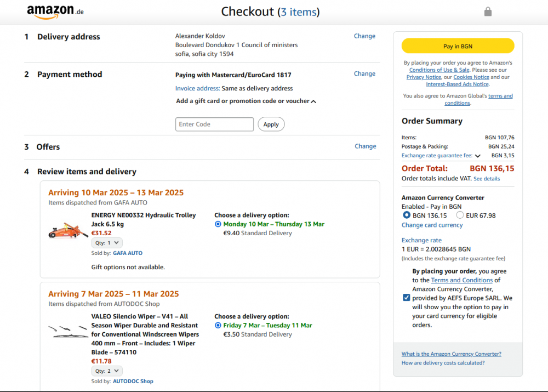Click the Amazon.de logo
The image size is (548, 392).
(55, 12)
